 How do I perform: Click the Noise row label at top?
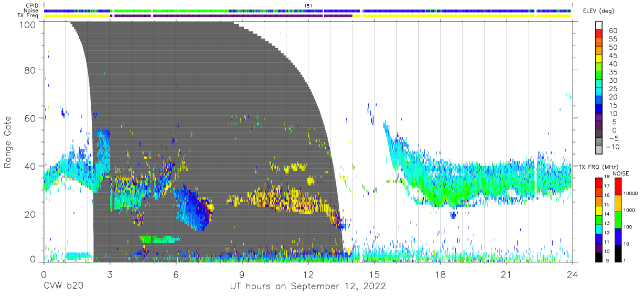tap(31, 10)
